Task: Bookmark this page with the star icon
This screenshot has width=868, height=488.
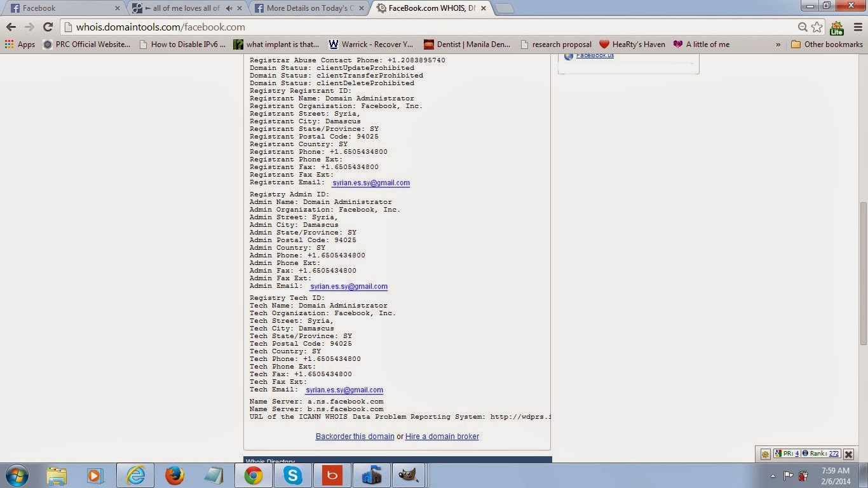Action: (817, 27)
